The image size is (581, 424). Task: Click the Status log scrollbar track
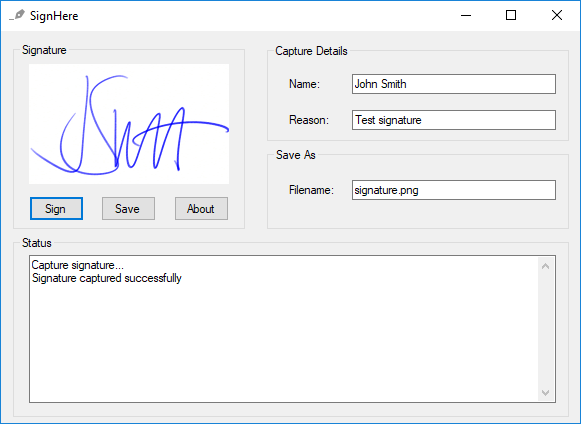pyautogui.click(x=545, y=329)
